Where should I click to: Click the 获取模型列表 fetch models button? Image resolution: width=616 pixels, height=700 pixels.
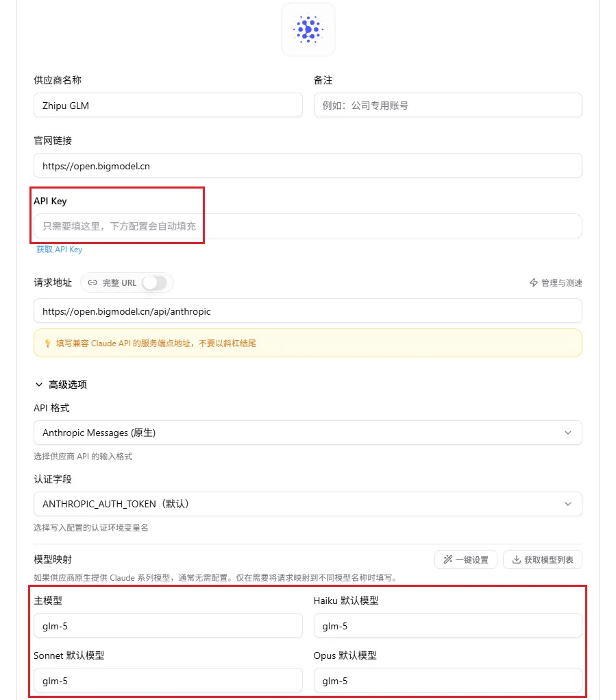coord(543,560)
